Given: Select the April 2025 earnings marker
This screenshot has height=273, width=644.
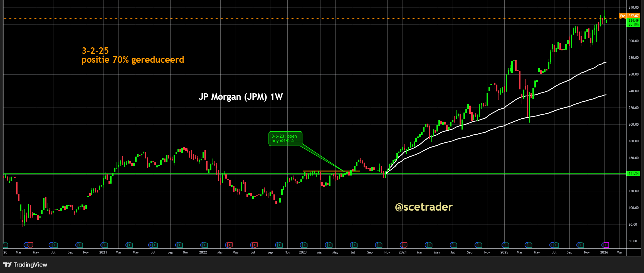Looking at the screenshot, I should pos(529,245).
